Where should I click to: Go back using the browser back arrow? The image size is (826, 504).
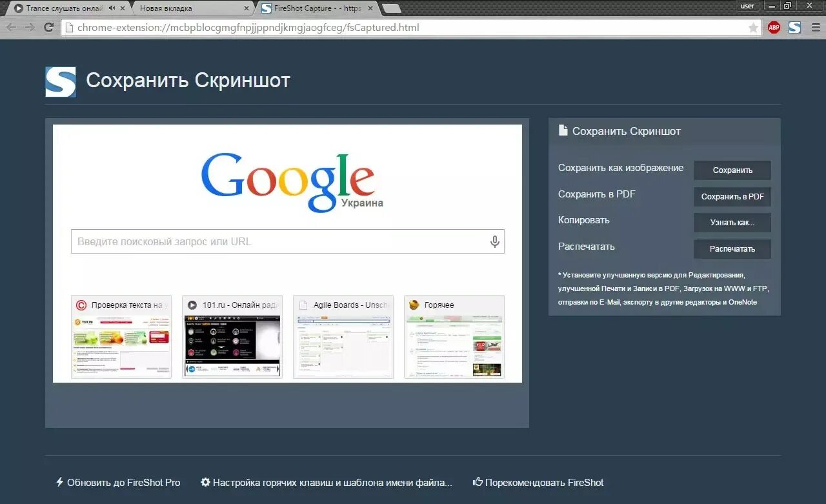coord(11,27)
